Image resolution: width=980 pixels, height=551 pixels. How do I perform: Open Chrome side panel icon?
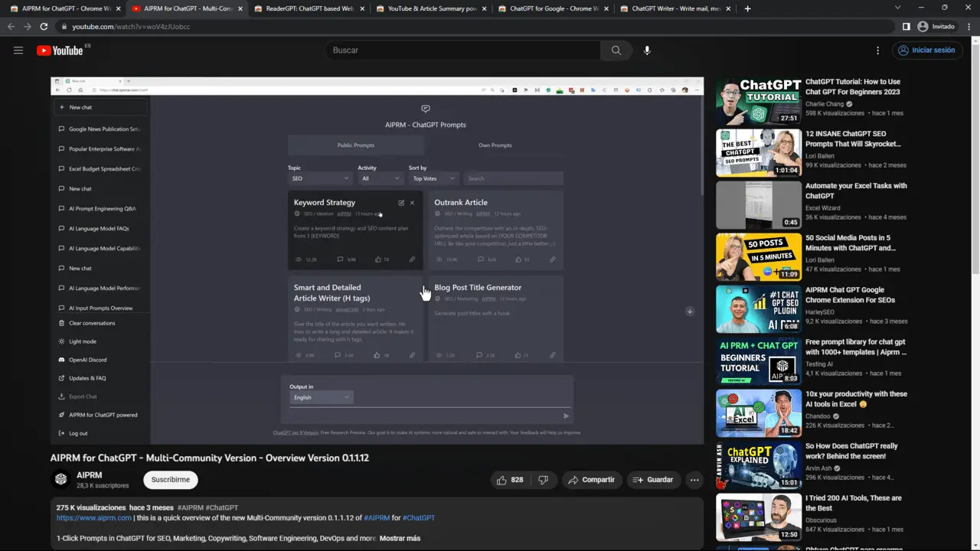tap(906, 26)
